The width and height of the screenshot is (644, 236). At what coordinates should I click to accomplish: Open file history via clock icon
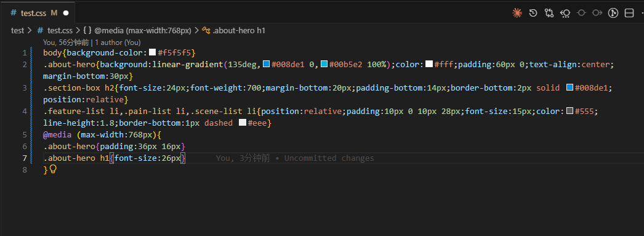(x=533, y=13)
